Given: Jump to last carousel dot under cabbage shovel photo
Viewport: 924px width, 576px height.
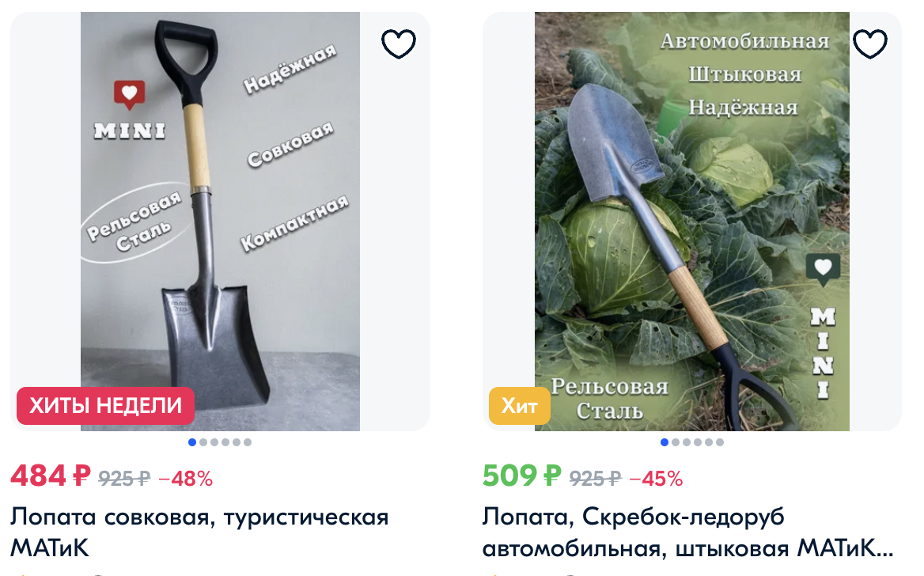Looking at the screenshot, I should click(x=720, y=442).
